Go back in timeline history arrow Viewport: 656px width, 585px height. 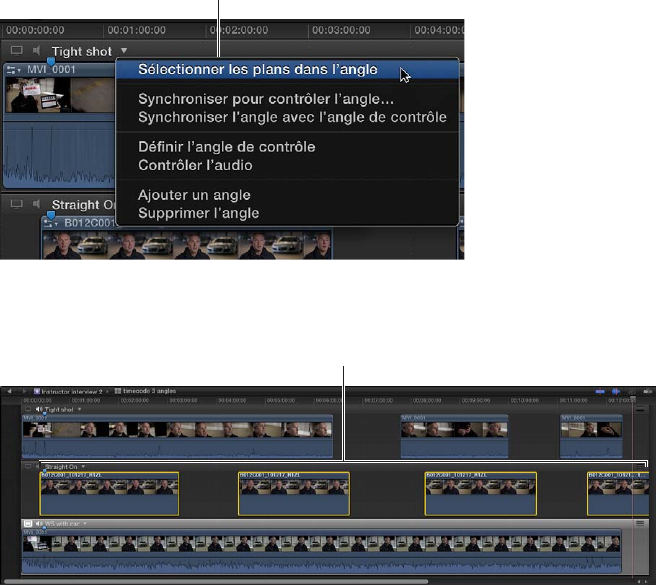point(10,391)
